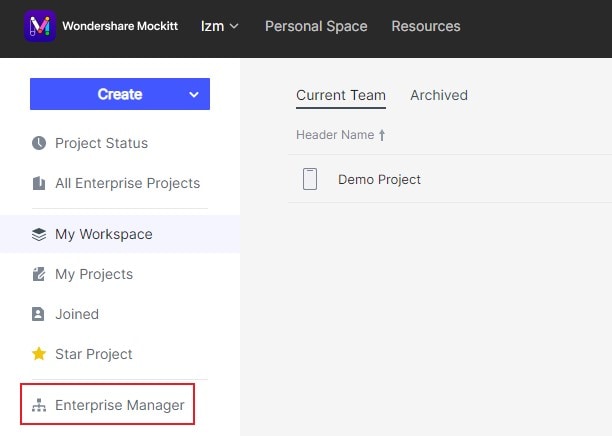Open Personal Space menu
The height and width of the screenshot is (436, 612).
[316, 26]
